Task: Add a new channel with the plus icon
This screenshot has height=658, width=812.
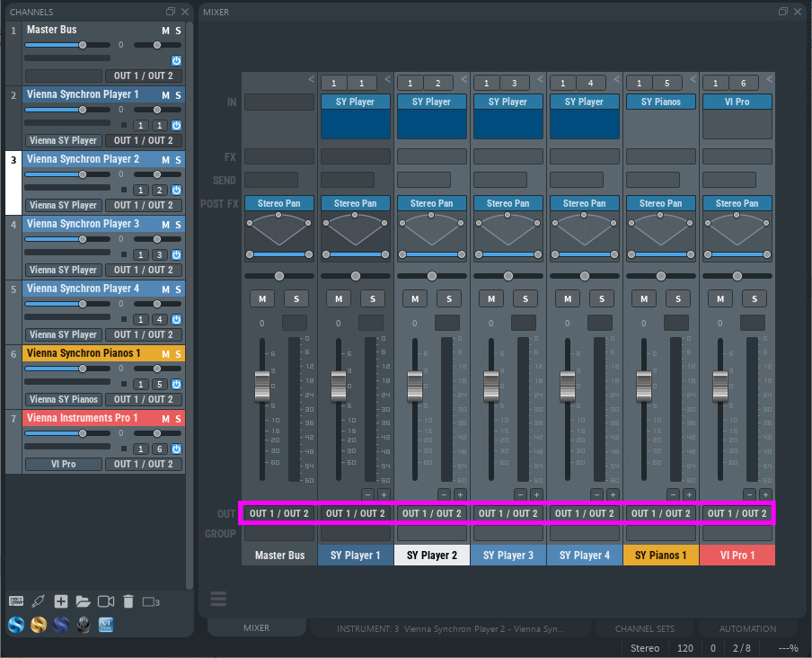Action: pyautogui.click(x=61, y=601)
